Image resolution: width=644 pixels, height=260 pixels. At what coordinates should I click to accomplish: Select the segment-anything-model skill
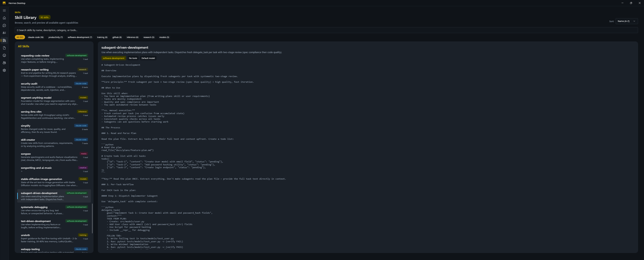54,101
